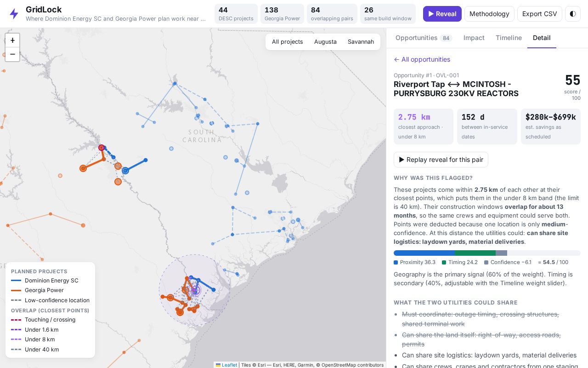Screen dimensions: 588x368
Task: Export data as CSV
Action: (x=540, y=14)
